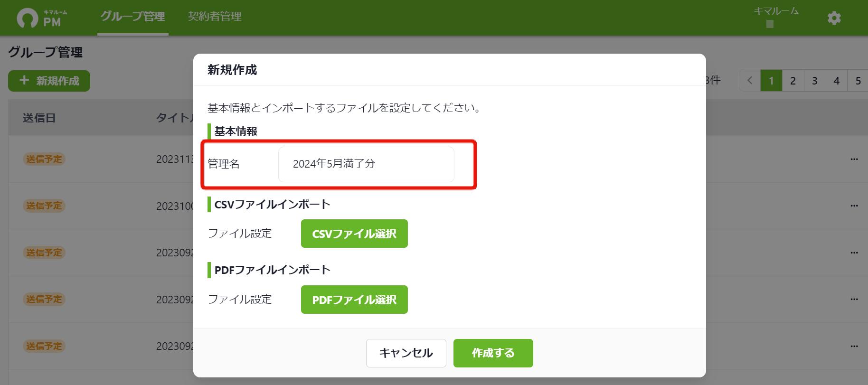Go to page 4 in pagination

(x=837, y=81)
